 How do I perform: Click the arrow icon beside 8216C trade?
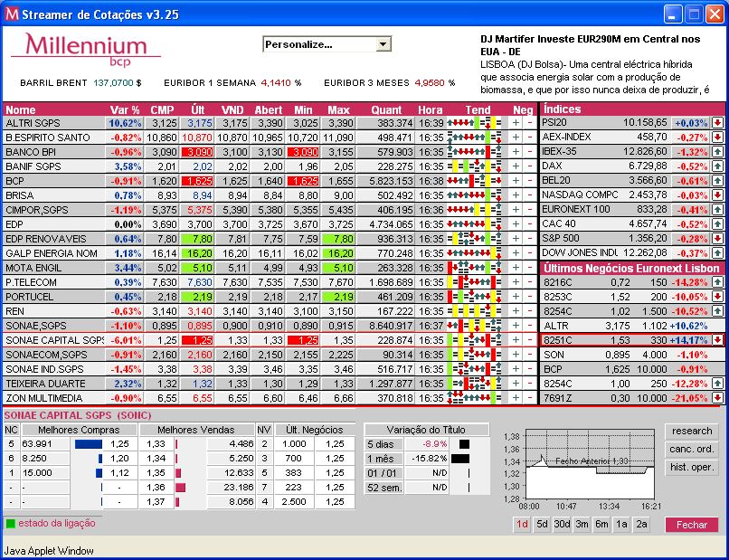(717, 282)
